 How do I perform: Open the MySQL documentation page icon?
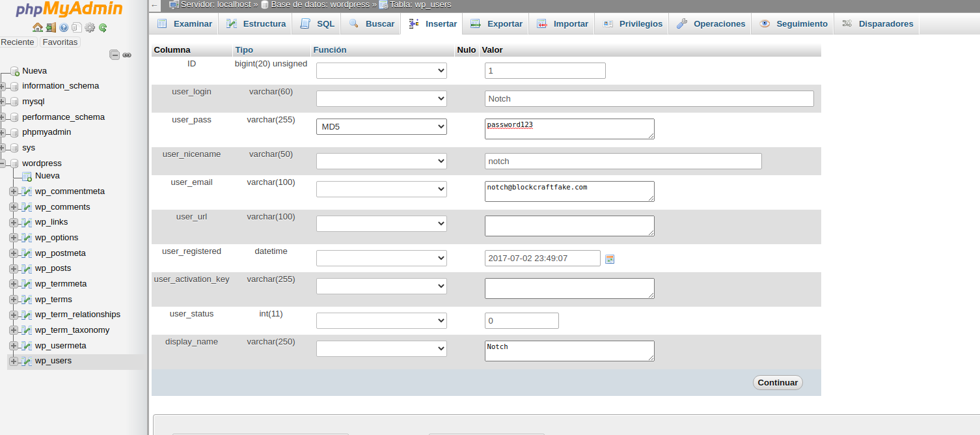tap(77, 27)
